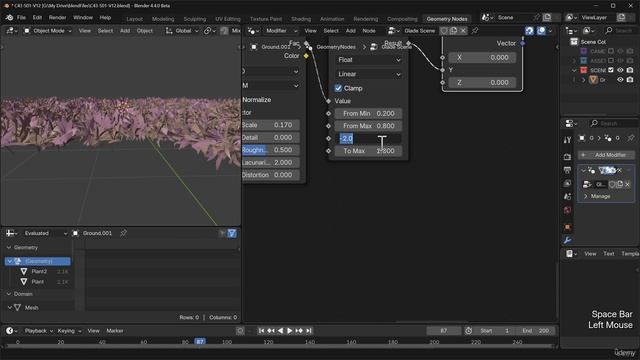640x360 pixels.
Task: Toggle the preview range clock icon
Action: pyautogui.click(x=469, y=331)
